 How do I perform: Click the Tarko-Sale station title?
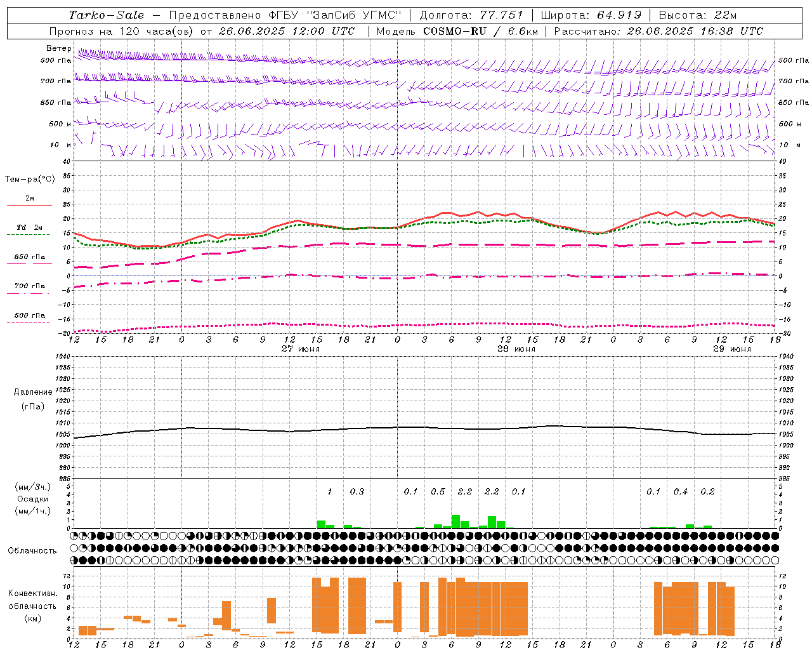point(107,15)
